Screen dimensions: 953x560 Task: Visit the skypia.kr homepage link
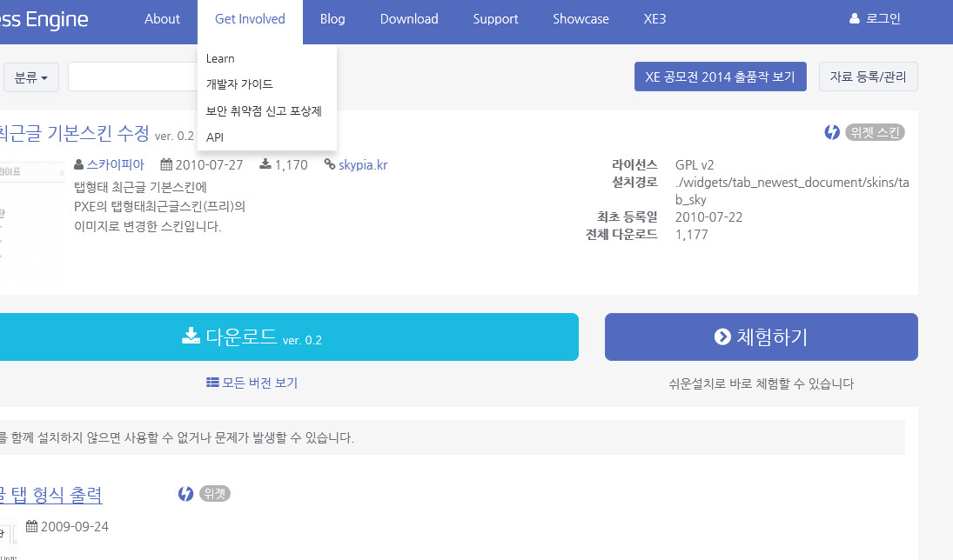363,164
